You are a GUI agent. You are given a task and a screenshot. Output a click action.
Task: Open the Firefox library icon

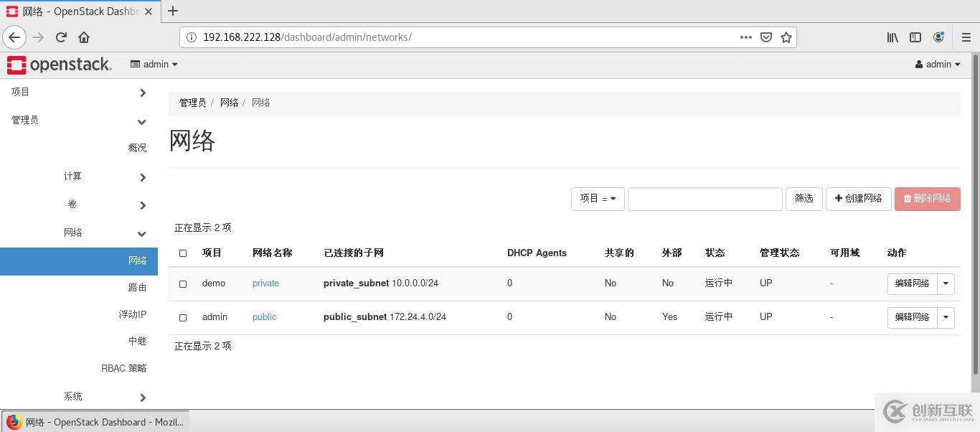pos(892,37)
